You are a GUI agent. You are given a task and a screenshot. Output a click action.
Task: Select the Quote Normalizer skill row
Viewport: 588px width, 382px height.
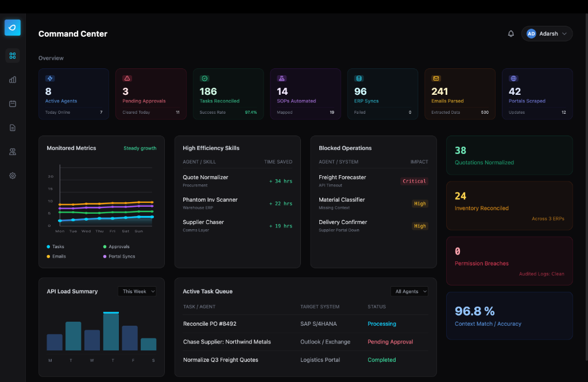click(237, 181)
